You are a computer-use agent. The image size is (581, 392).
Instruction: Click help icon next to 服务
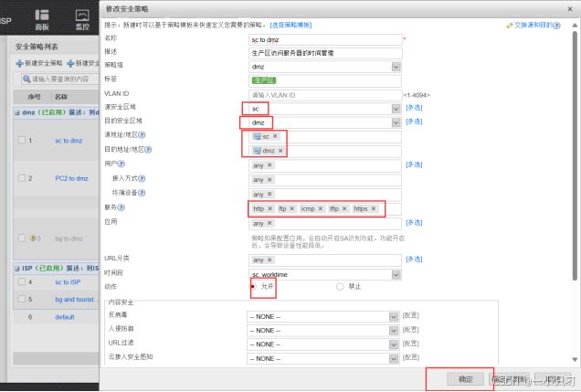pyautogui.click(x=121, y=207)
